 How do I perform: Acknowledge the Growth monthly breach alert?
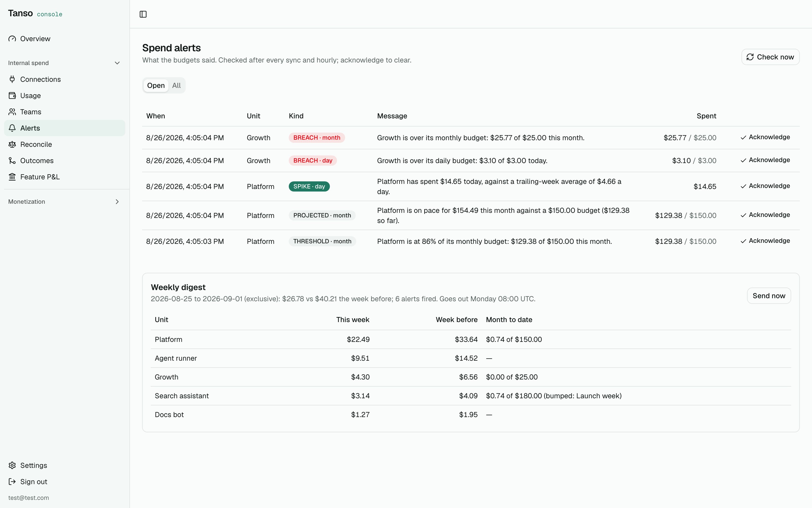765,137
